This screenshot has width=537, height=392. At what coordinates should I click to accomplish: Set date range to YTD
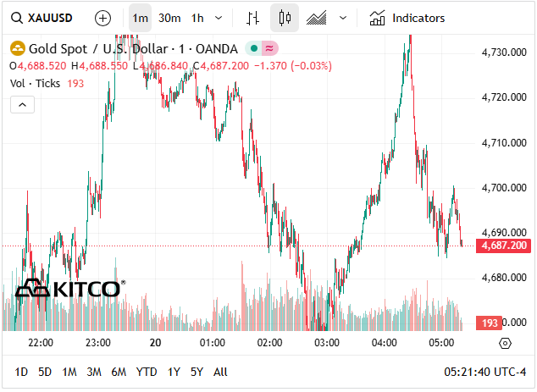147,372
